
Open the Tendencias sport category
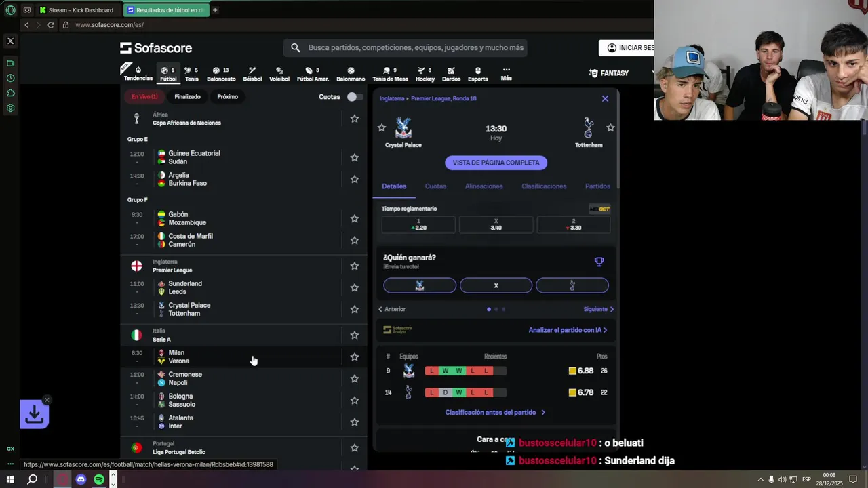[138, 73]
